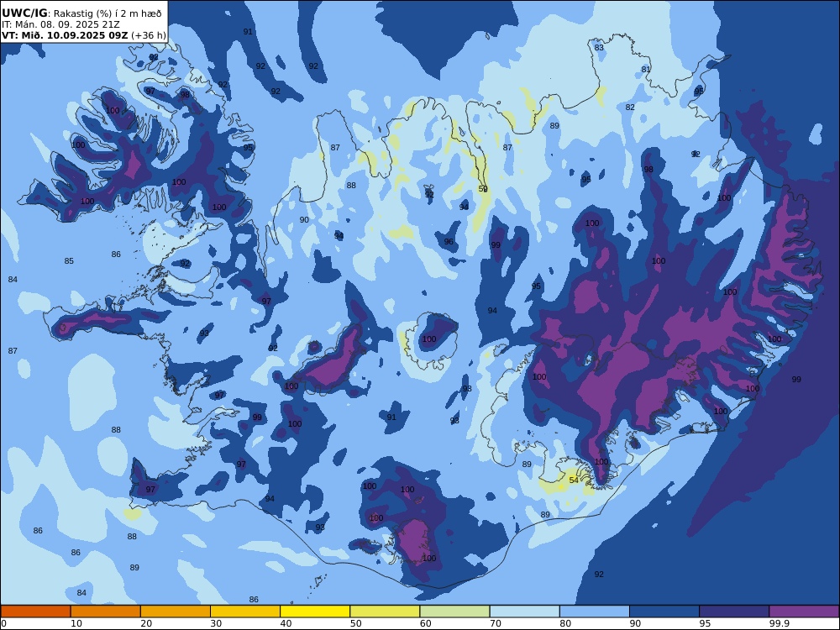This screenshot has width=840, height=630.
Task: Click the '95' legend tick label
Action: 705,623
